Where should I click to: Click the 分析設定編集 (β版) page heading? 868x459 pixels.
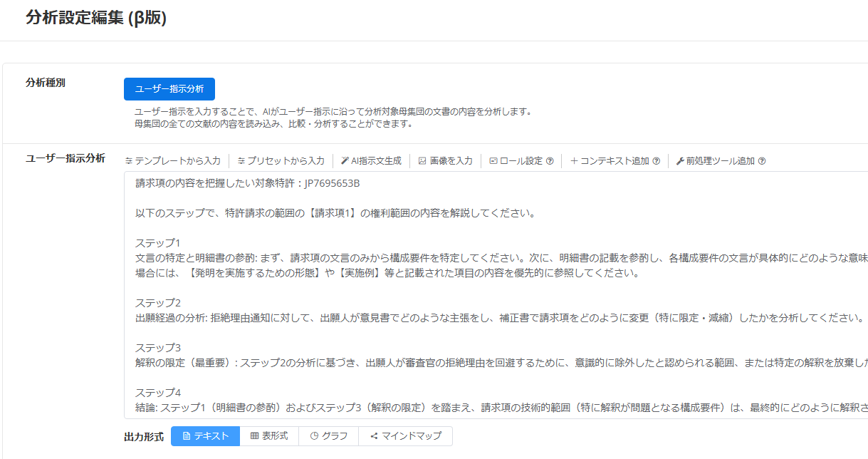[96, 19]
